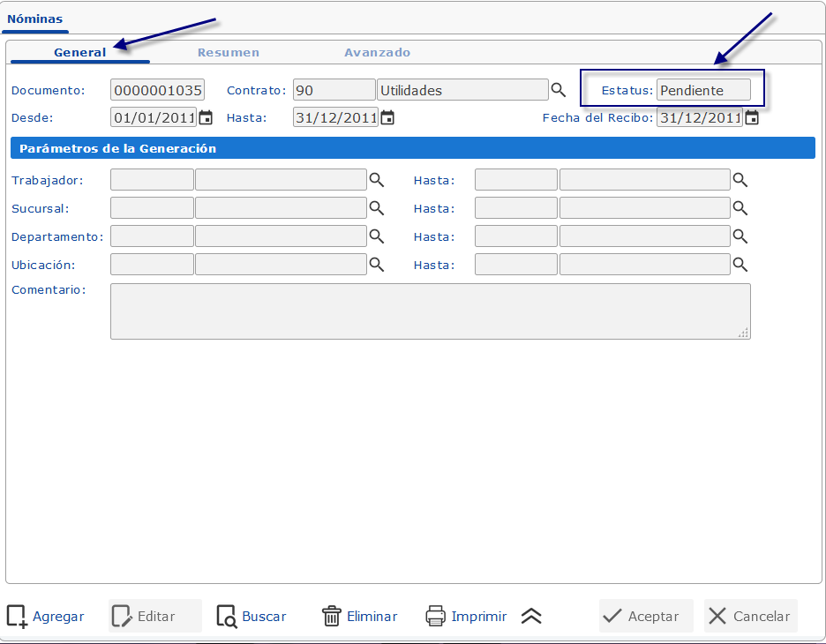Click the Contrato code field with 90

pos(334,90)
